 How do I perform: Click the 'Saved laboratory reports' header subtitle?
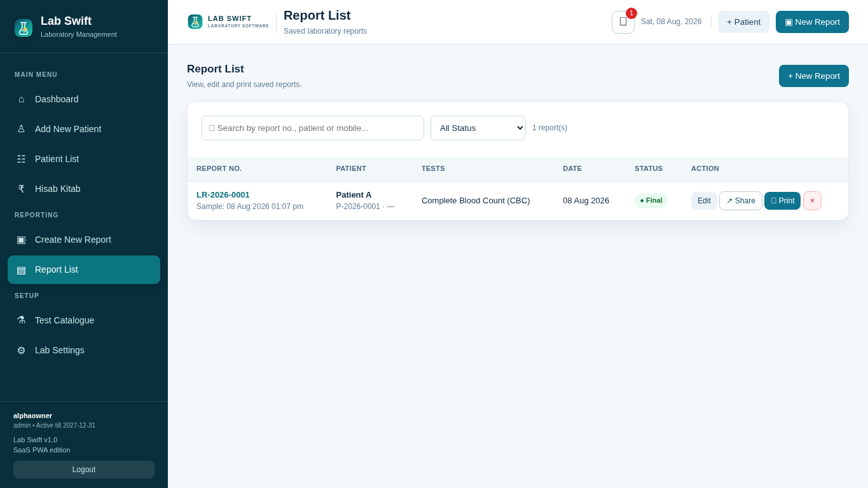325,31
